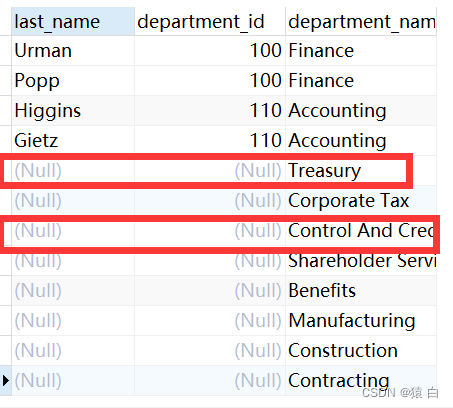The image size is (453, 408).
Task: Select department_id 100 in Urman row
Action: tap(210, 51)
